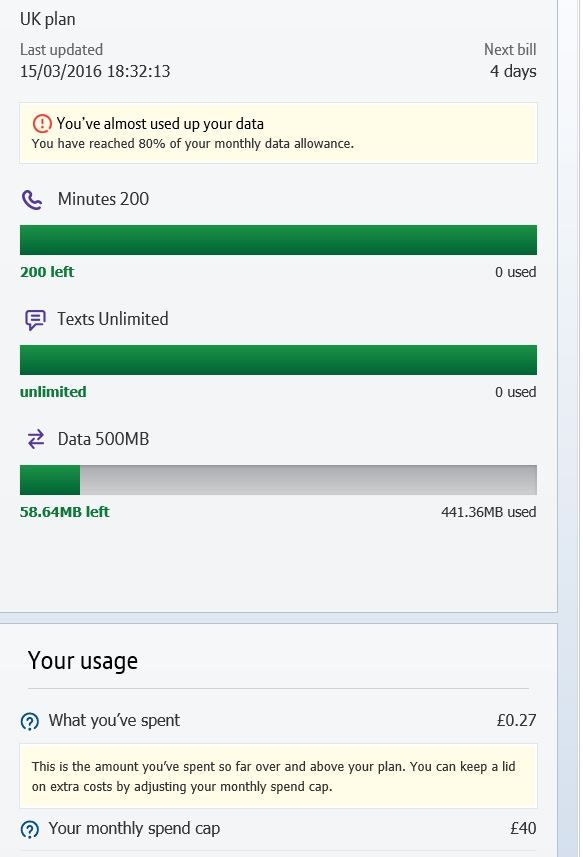Click the 'Your monthly spend cap' label
583x857 pixels.
coord(134,829)
